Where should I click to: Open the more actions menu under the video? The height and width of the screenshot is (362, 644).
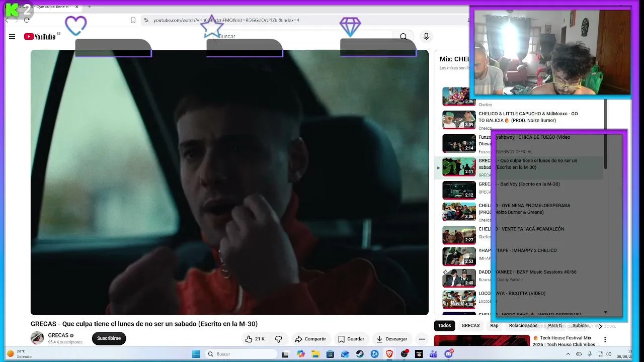[x=422, y=339]
